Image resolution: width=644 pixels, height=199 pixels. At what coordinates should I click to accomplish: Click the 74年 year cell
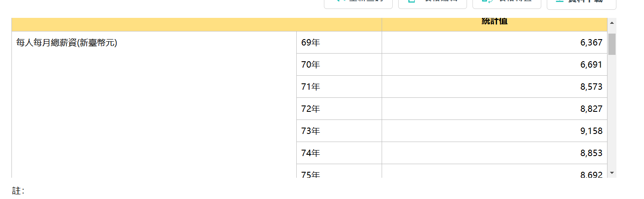(339, 153)
